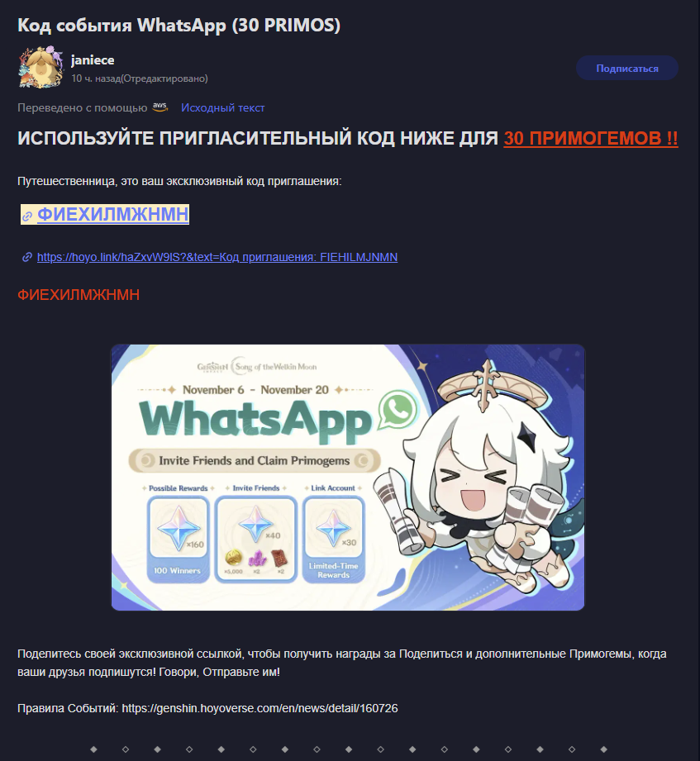This screenshot has height=761, width=700.
Task: Open the highlighted ФИЕХИЛМЖНМН invite code link
Action: coord(112,215)
